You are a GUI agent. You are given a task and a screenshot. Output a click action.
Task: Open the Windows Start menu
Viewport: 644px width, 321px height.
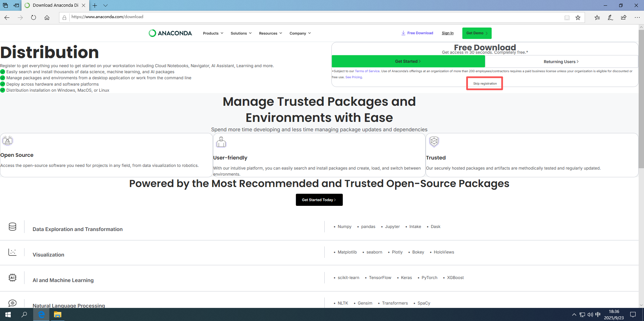click(x=8, y=315)
